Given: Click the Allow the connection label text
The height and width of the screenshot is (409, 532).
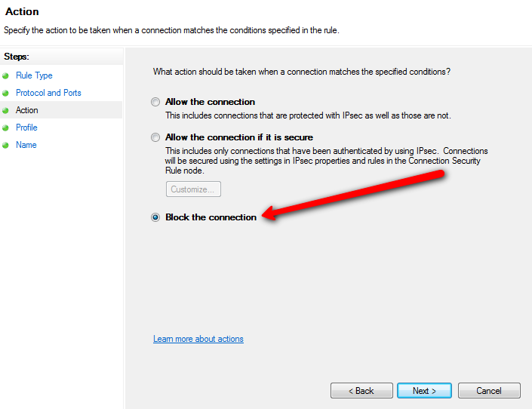Looking at the screenshot, I should [210, 102].
